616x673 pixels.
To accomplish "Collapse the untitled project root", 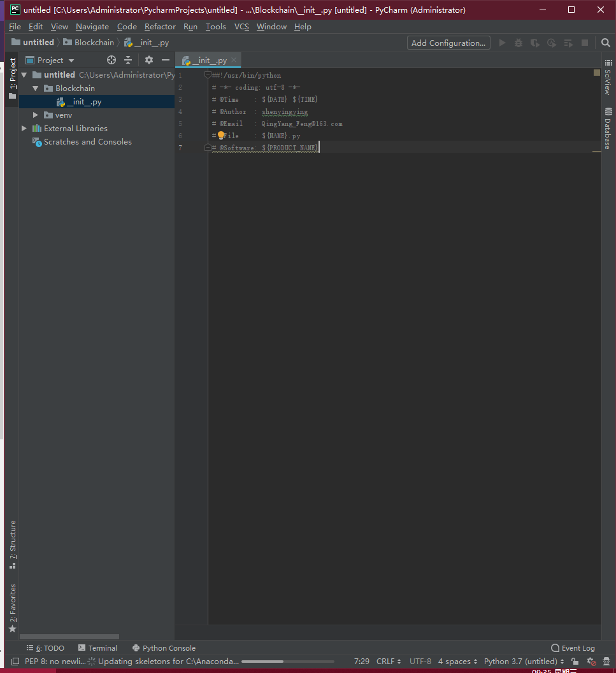I will [x=24, y=75].
